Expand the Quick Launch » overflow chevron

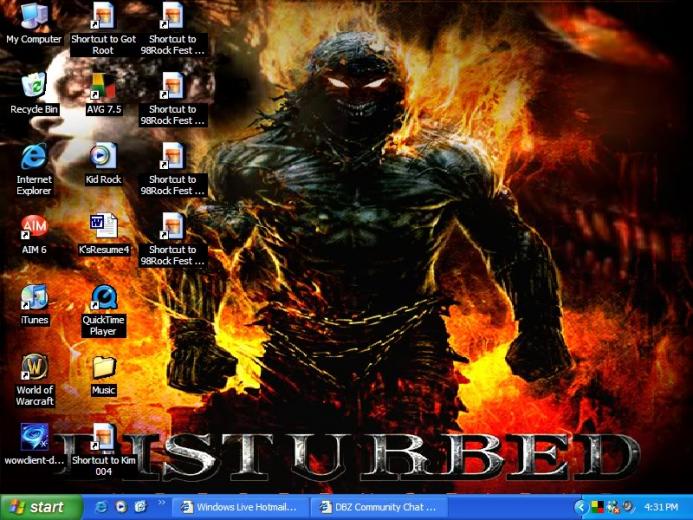(161, 502)
